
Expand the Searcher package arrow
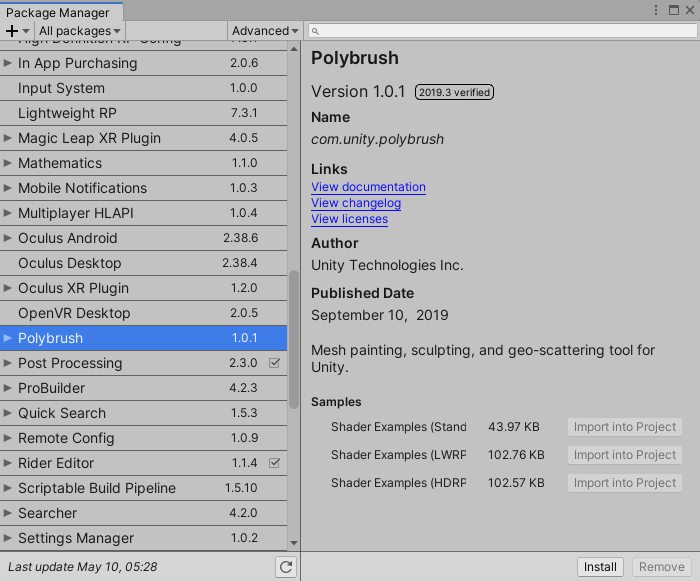click(x=7, y=513)
